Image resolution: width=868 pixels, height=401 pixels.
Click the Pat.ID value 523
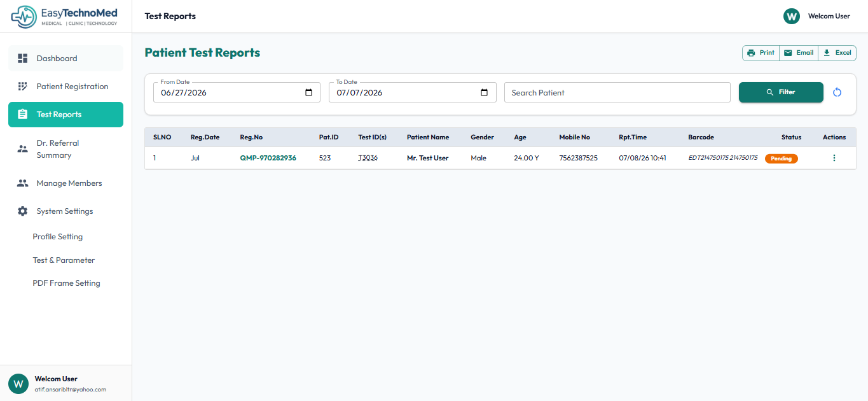coord(325,158)
